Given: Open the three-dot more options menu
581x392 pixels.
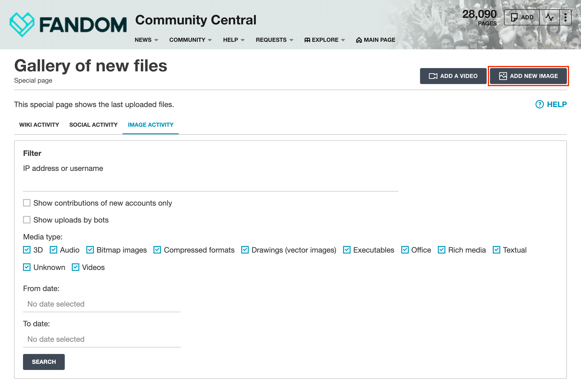Looking at the screenshot, I should coord(565,17).
